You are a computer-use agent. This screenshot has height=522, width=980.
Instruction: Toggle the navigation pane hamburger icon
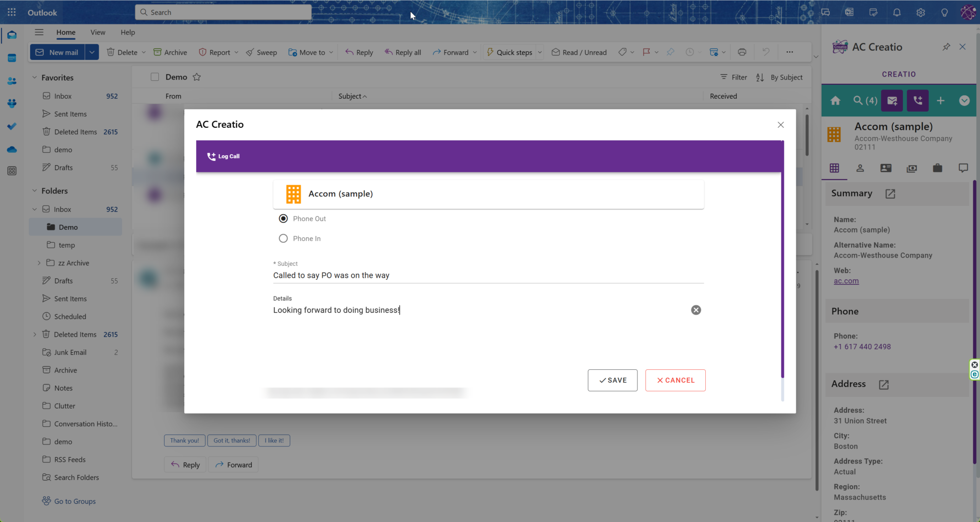[39, 32]
